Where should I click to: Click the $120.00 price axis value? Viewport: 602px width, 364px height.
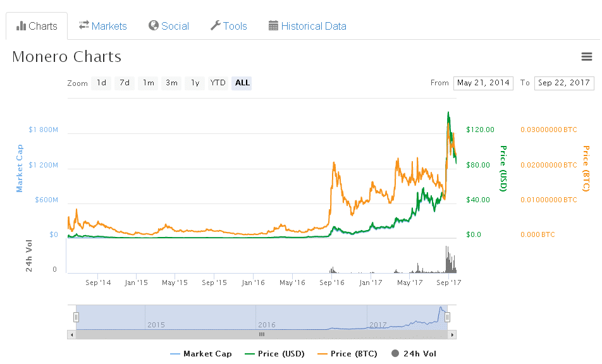[481, 130]
